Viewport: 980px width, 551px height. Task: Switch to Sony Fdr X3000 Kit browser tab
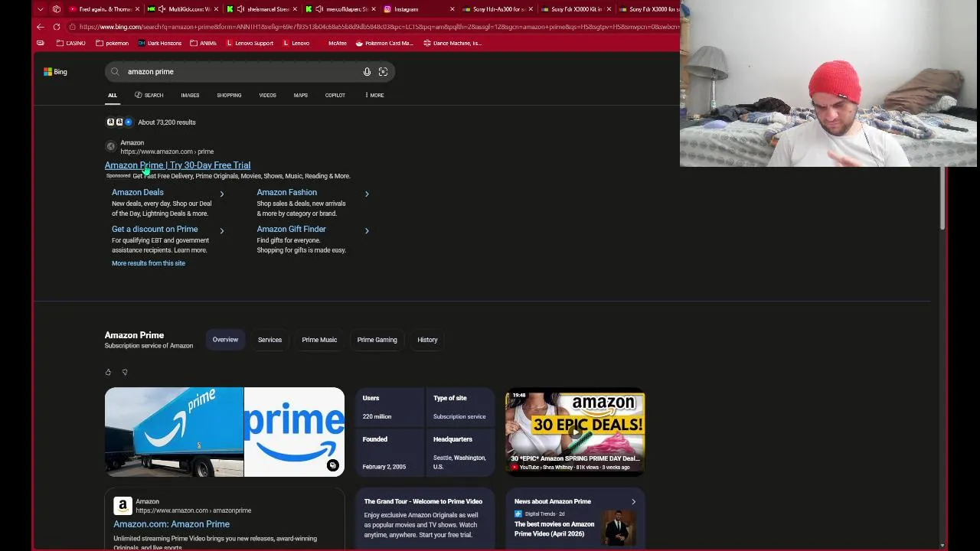pos(574,9)
